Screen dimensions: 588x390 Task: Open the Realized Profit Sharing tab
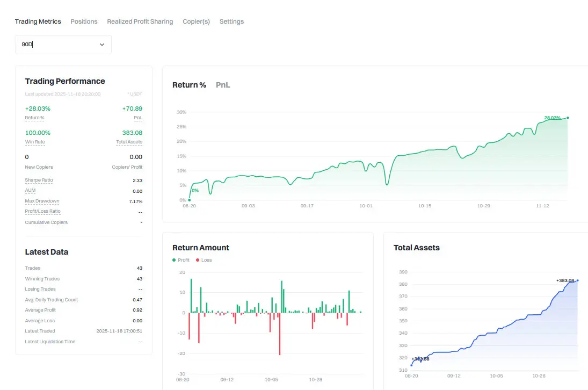click(x=140, y=21)
